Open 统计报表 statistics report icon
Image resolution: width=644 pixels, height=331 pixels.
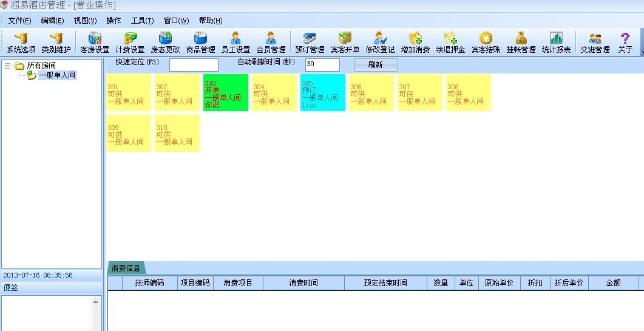(556, 43)
